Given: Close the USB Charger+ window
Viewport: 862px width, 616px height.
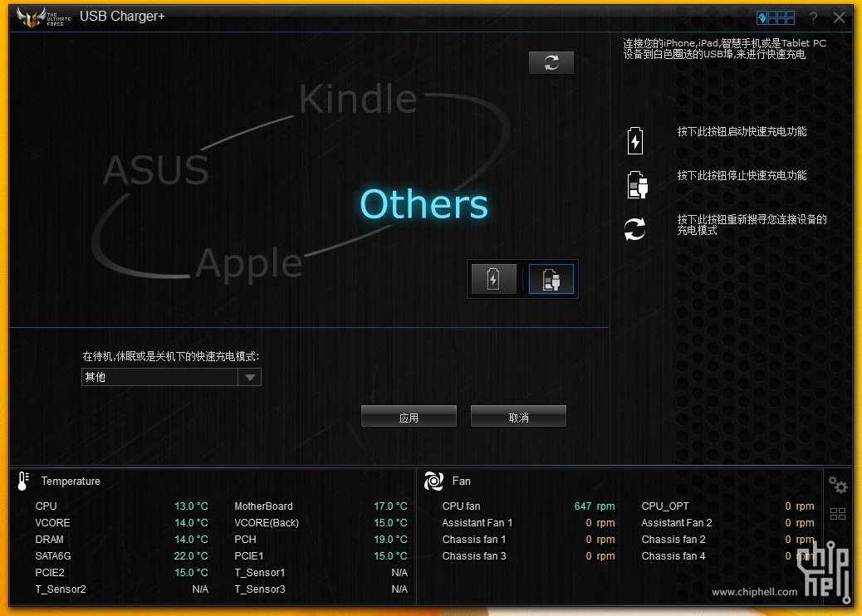Looking at the screenshot, I should 839,18.
